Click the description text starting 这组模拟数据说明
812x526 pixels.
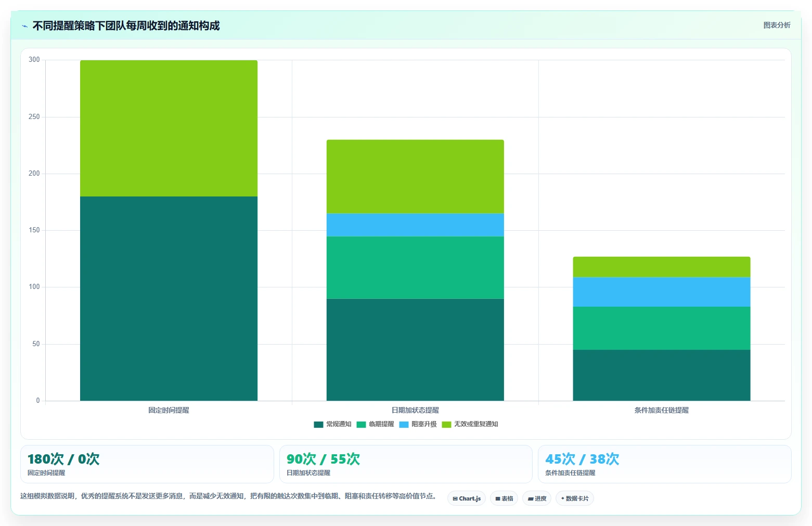coord(228,496)
